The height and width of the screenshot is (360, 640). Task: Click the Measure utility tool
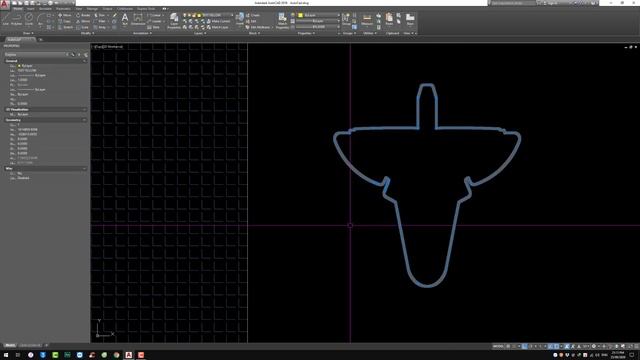(367, 20)
